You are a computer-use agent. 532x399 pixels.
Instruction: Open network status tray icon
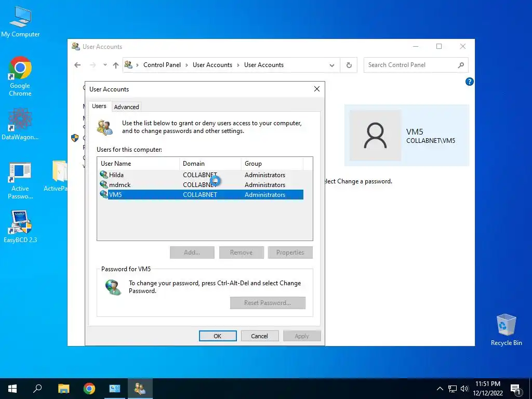[453, 389]
